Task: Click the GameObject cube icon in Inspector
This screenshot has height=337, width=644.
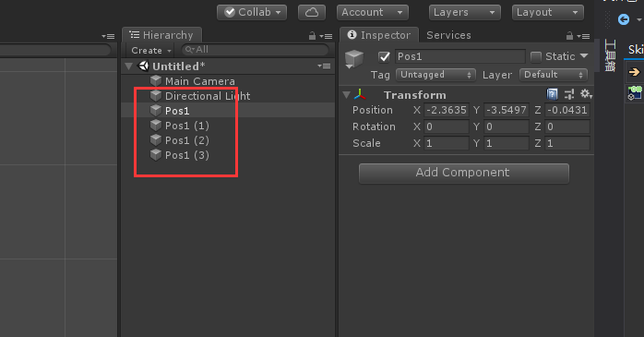Action: point(353,59)
